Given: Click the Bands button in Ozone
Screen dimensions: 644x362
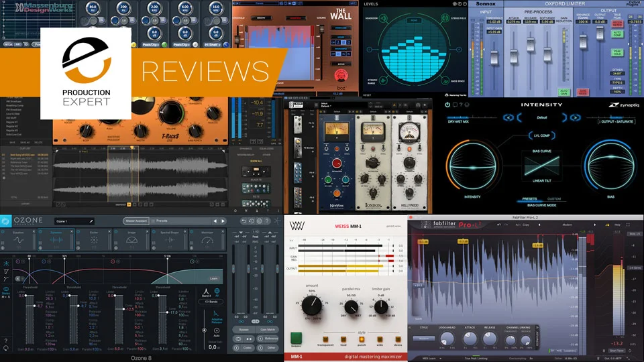Looking at the screenshot, I should 211,302.
